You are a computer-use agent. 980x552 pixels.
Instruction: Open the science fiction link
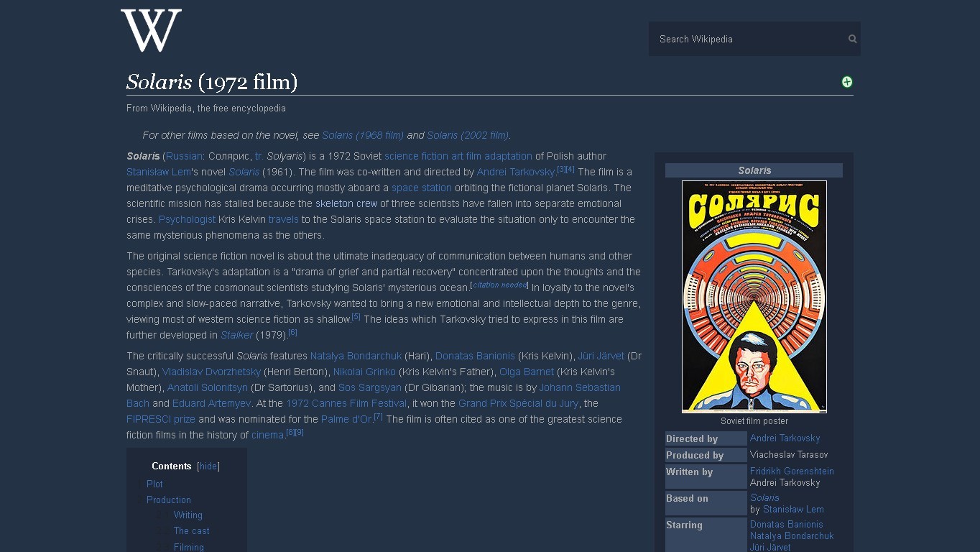(416, 156)
